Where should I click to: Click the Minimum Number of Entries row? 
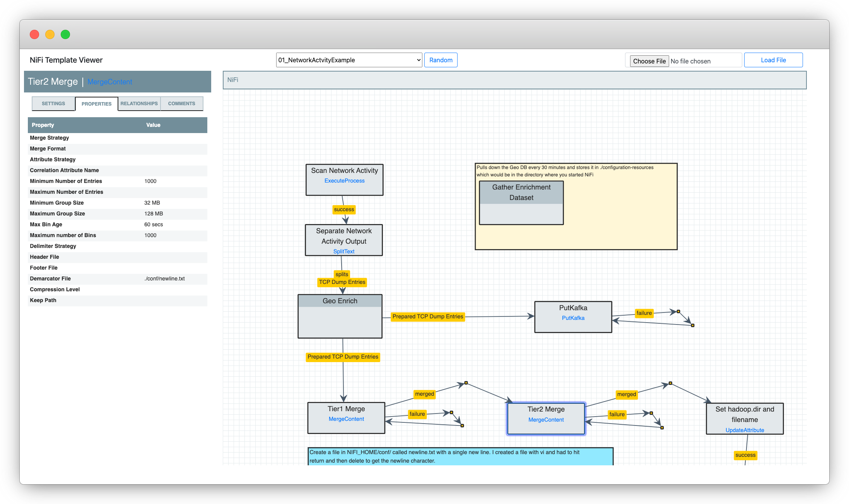tap(118, 181)
